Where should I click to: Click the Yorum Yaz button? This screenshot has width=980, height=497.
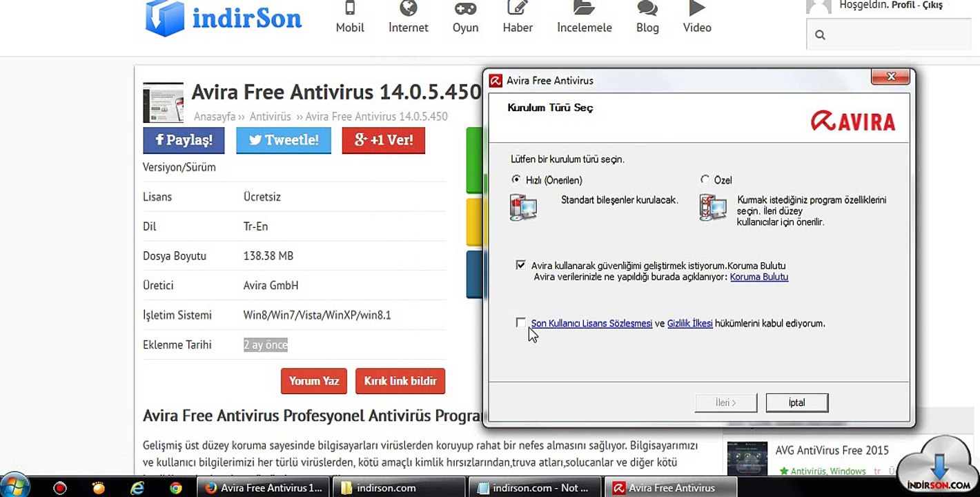(314, 381)
